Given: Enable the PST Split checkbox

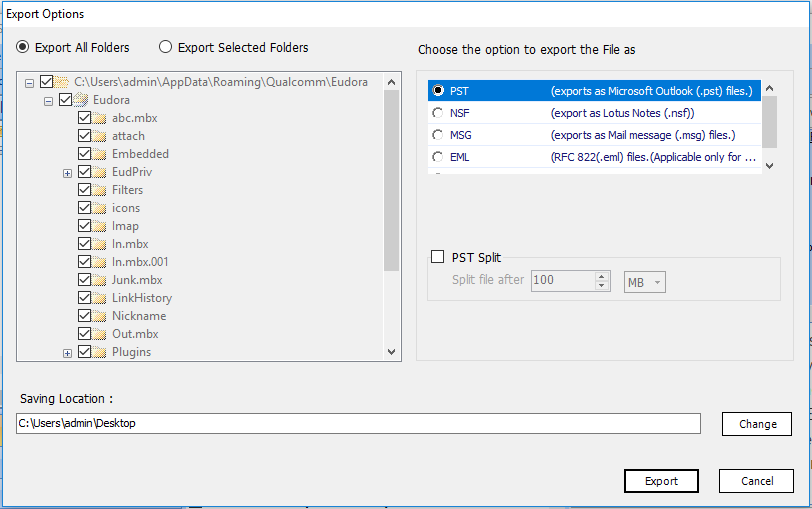Looking at the screenshot, I should [x=437, y=257].
